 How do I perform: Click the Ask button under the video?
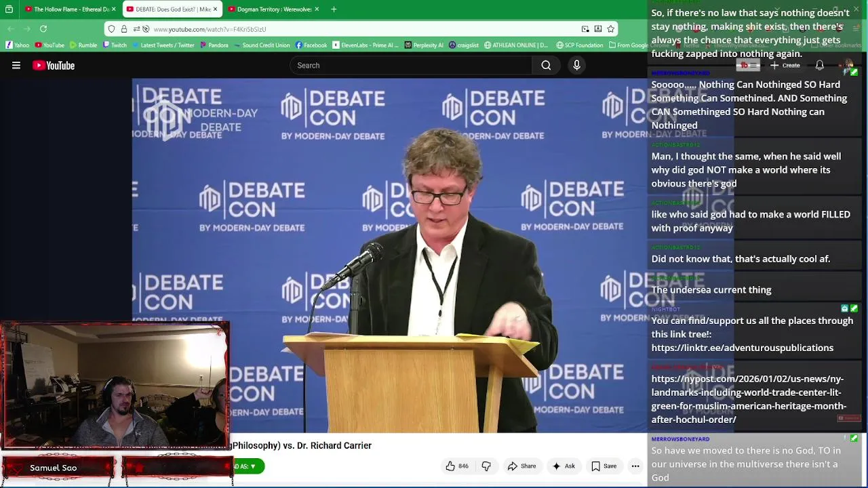coord(564,466)
